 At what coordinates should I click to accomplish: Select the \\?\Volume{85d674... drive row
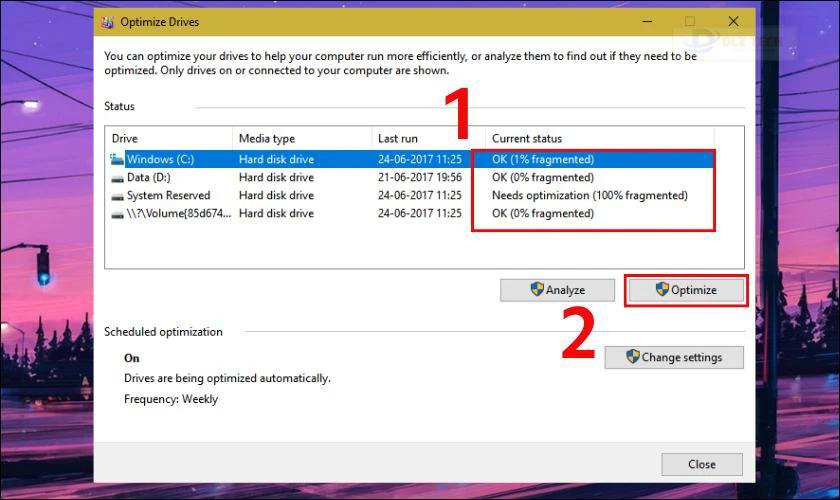click(x=411, y=213)
